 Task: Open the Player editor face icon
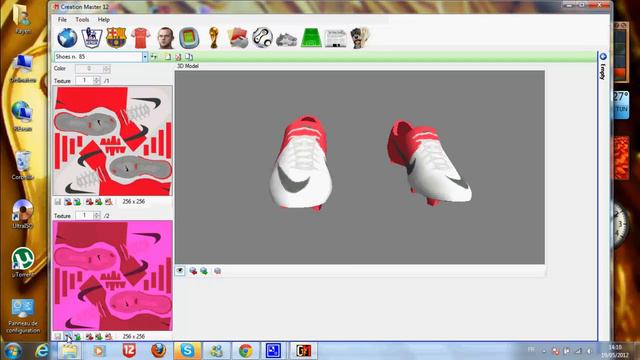[x=165, y=38]
